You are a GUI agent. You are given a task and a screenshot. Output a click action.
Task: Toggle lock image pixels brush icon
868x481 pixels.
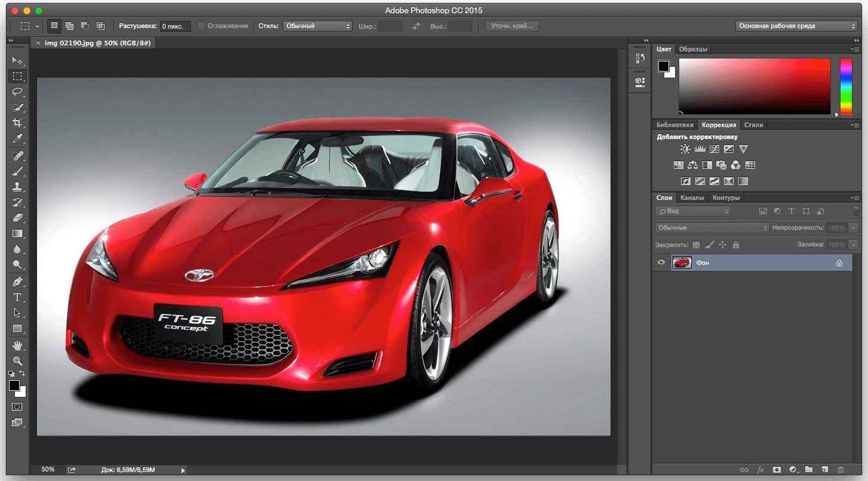coord(709,245)
